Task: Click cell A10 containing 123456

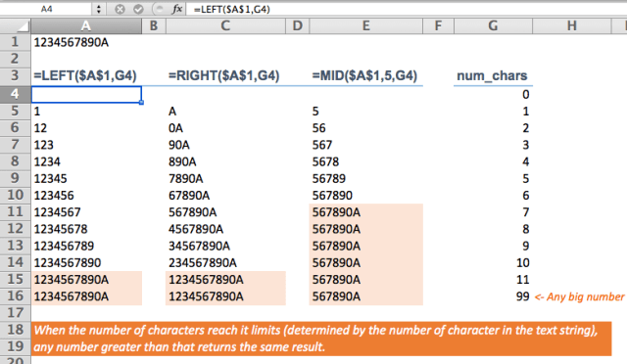Action: [86, 195]
